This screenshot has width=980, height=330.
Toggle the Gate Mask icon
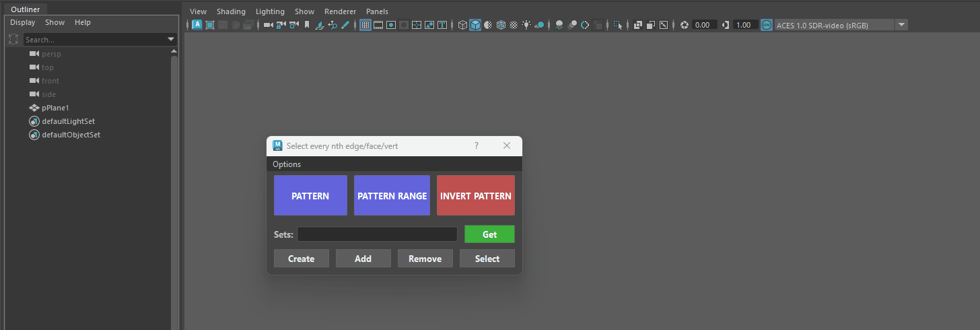[x=404, y=25]
